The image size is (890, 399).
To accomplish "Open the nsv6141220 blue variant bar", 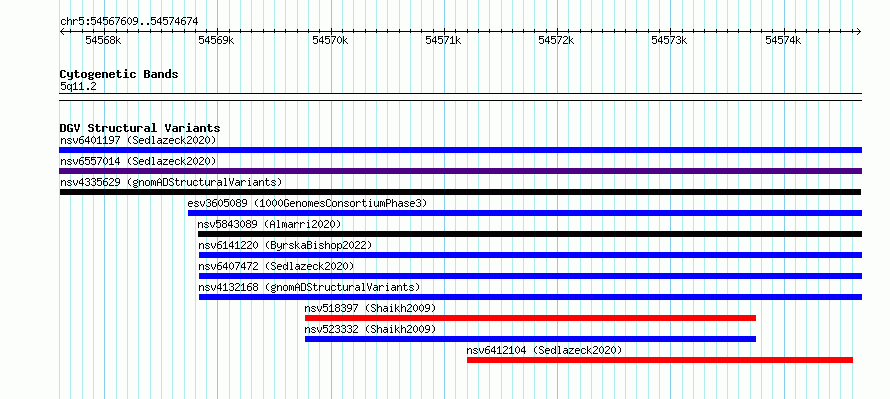I will pos(530,255).
